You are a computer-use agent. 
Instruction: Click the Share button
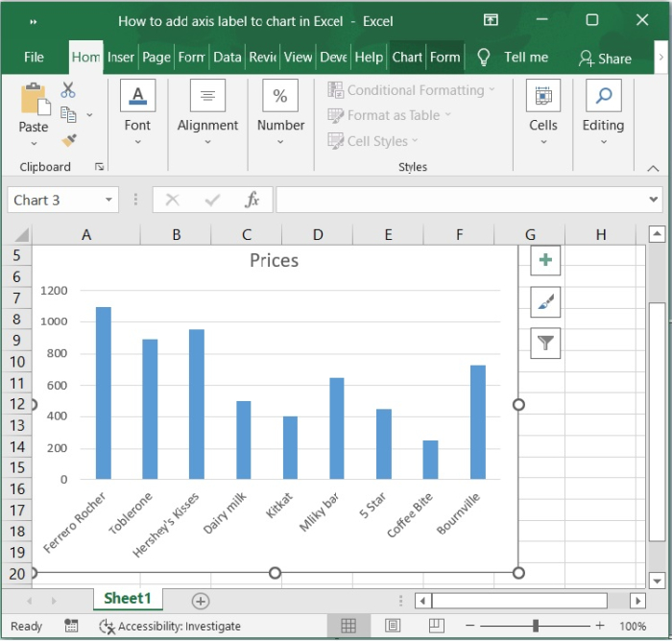pos(605,59)
